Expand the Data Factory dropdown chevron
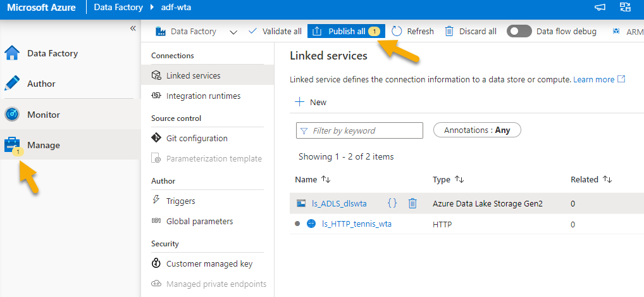The height and width of the screenshot is (297, 644). click(233, 32)
